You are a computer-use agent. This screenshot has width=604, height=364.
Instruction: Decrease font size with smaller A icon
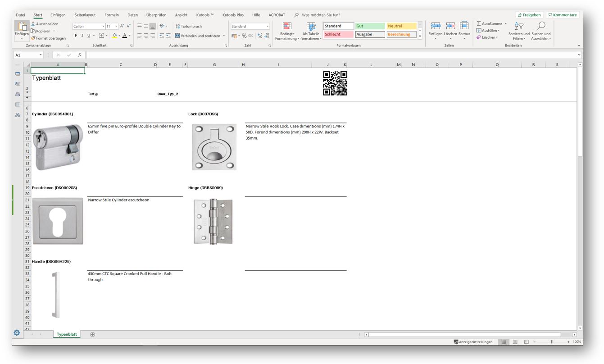point(129,26)
